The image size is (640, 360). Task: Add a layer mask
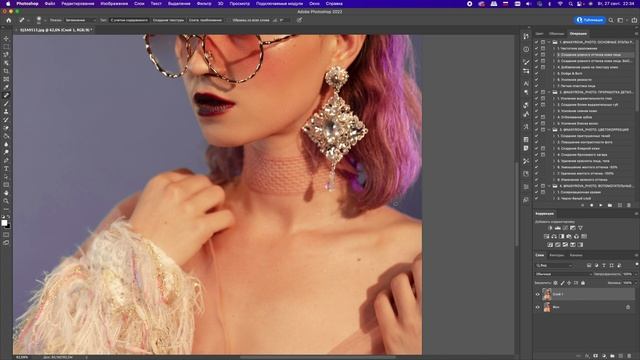(596, 356)
